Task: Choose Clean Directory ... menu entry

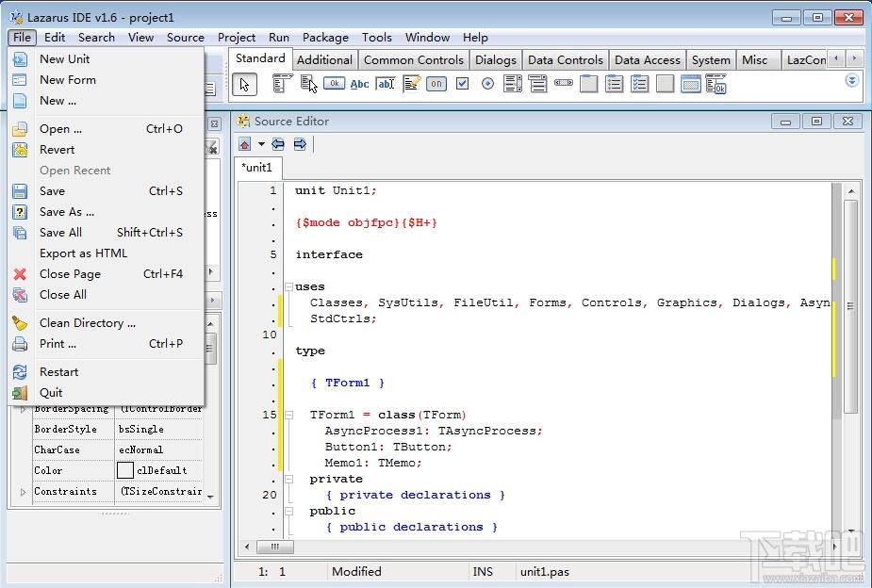Action: [107, 323]
